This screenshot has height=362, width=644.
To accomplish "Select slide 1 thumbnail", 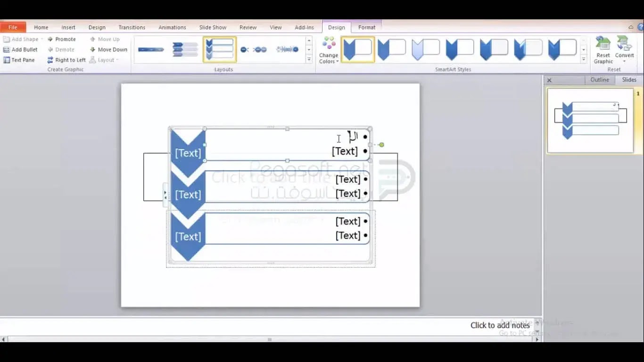I will (590, 120).
